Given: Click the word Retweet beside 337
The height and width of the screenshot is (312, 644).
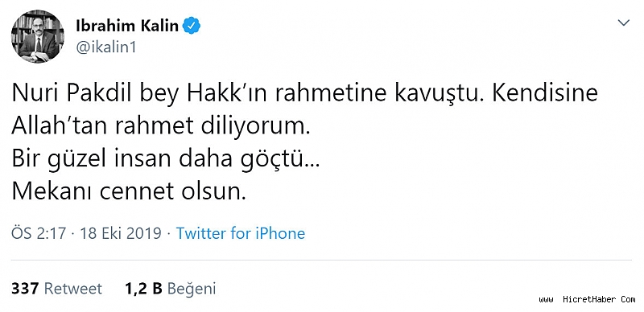Looking at the screenshot, I should pyautogui.click(x=73, y=289).
